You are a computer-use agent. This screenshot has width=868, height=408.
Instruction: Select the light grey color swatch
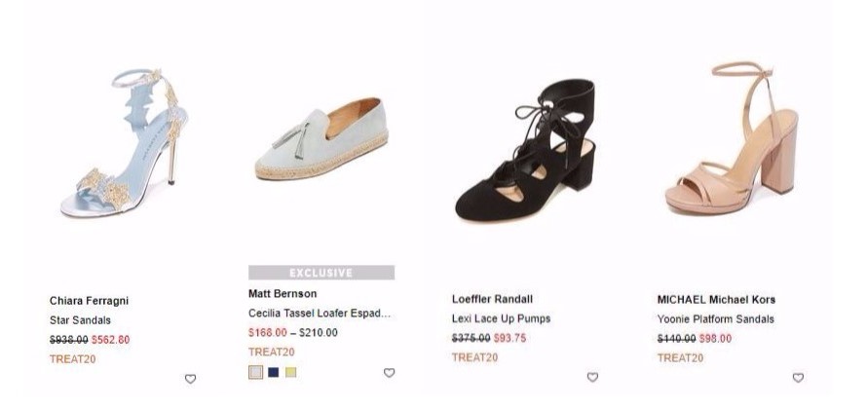pos(256,372)
